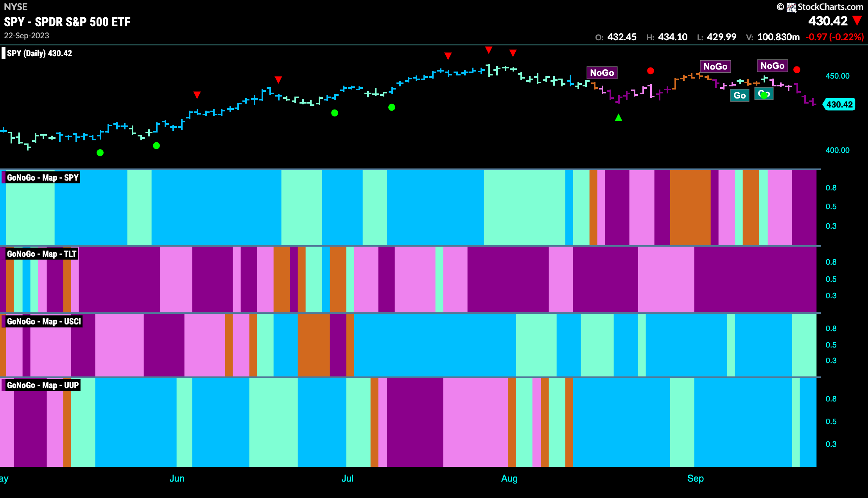Click the orange band in SPY map
The width and height of the screenshot is (868, 498).
coord(690,208)
